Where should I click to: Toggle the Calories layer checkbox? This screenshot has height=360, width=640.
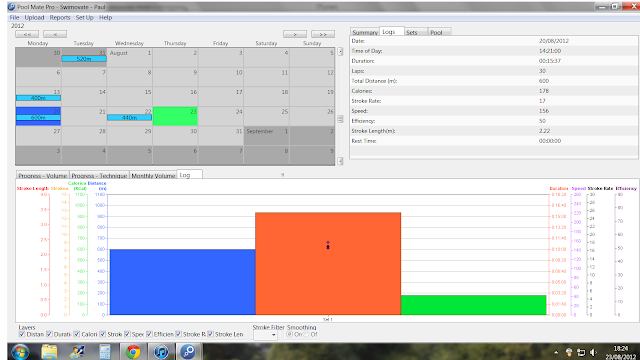click(77, 334)
